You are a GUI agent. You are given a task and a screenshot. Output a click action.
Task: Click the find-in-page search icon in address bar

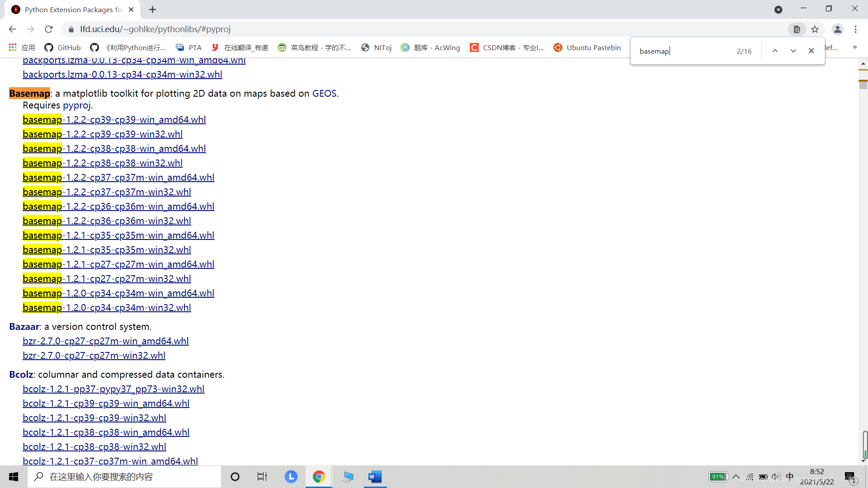coord(797,29)
